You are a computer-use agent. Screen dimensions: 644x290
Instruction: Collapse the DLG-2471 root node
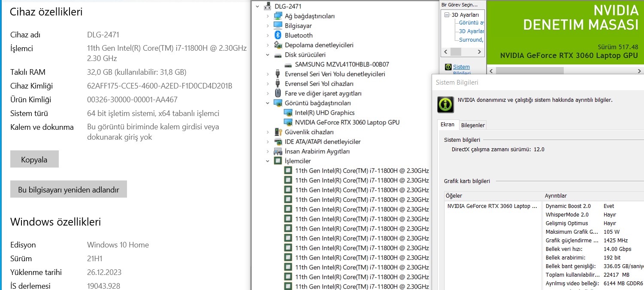click(257, 6)
